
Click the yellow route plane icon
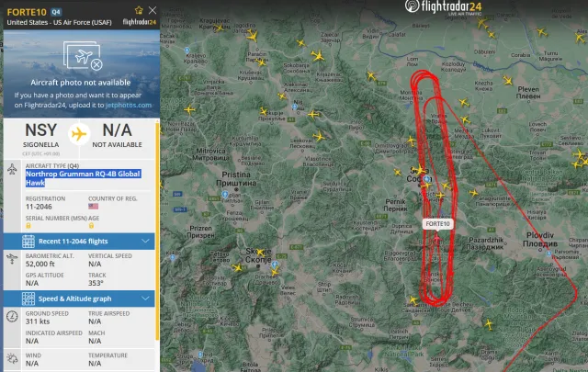click(79, 134)
